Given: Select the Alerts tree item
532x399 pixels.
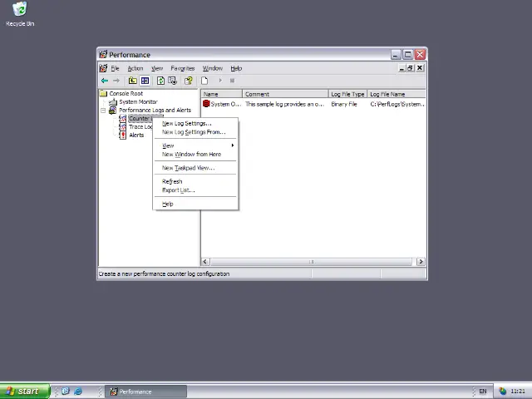Looking at the screenshot, I should [x=135, y=135].
